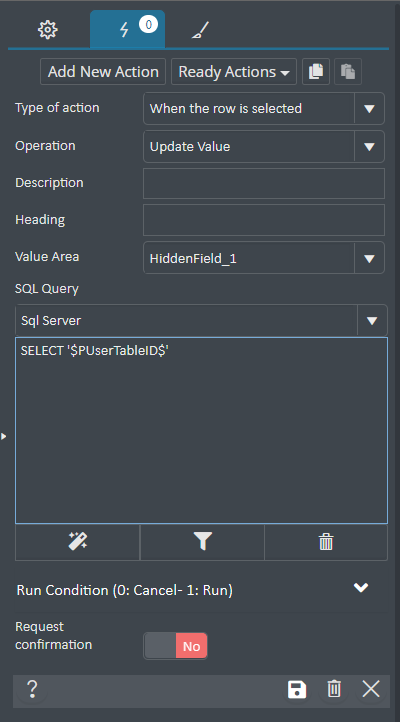Close the panel with the X icon
The image size is (400, 722).
(371, 689)
